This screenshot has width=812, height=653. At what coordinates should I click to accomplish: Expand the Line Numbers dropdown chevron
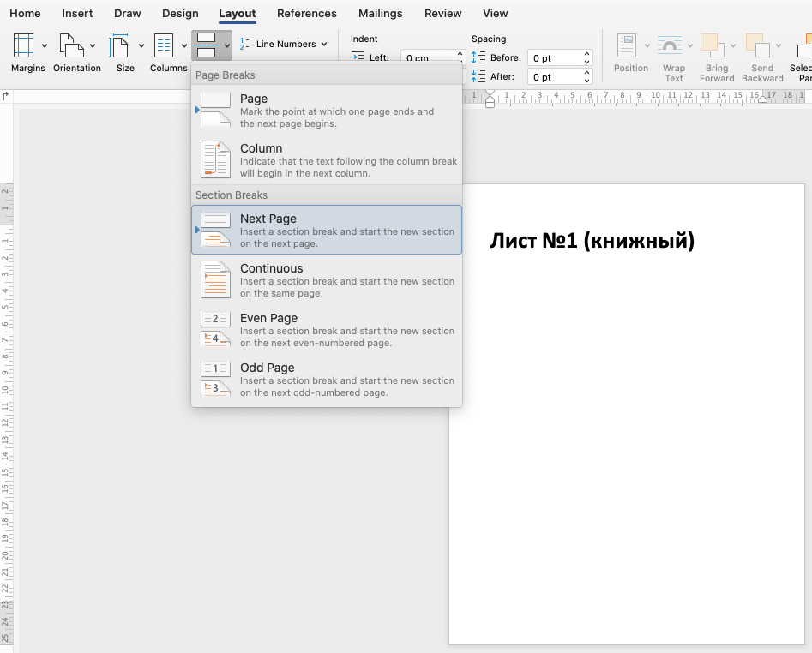[324, 44]
